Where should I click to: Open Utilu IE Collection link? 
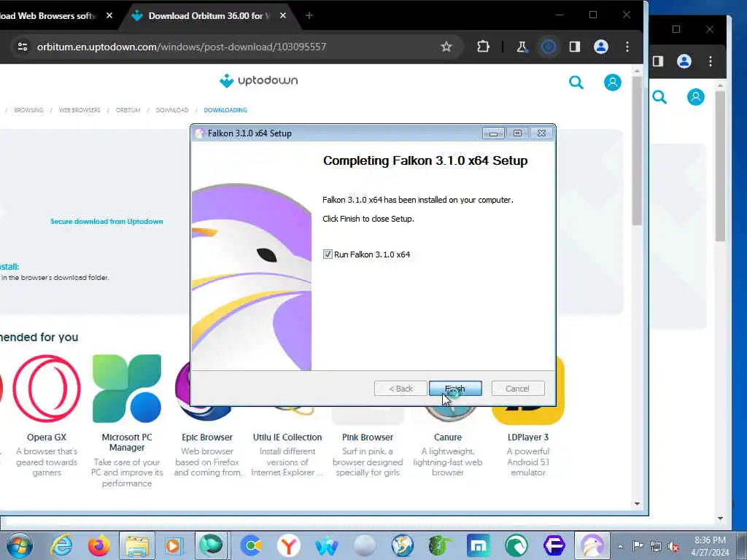(x=287, y=437)
